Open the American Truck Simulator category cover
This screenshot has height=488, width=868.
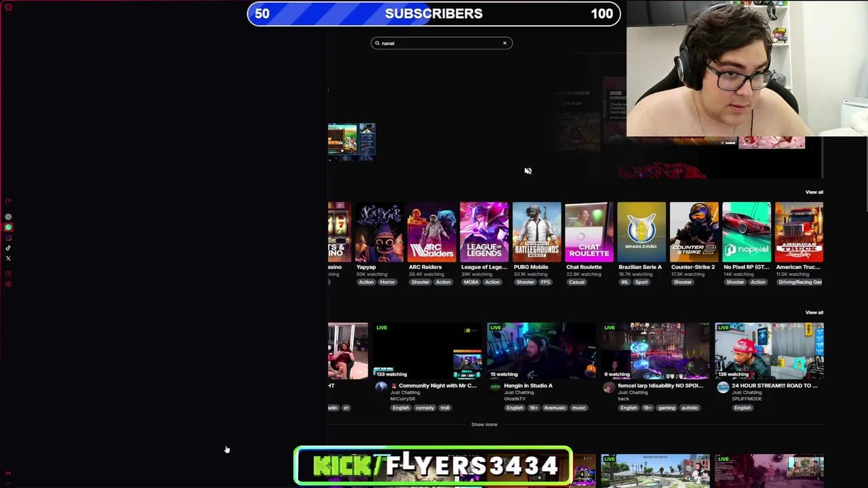(x=799, y=232)
